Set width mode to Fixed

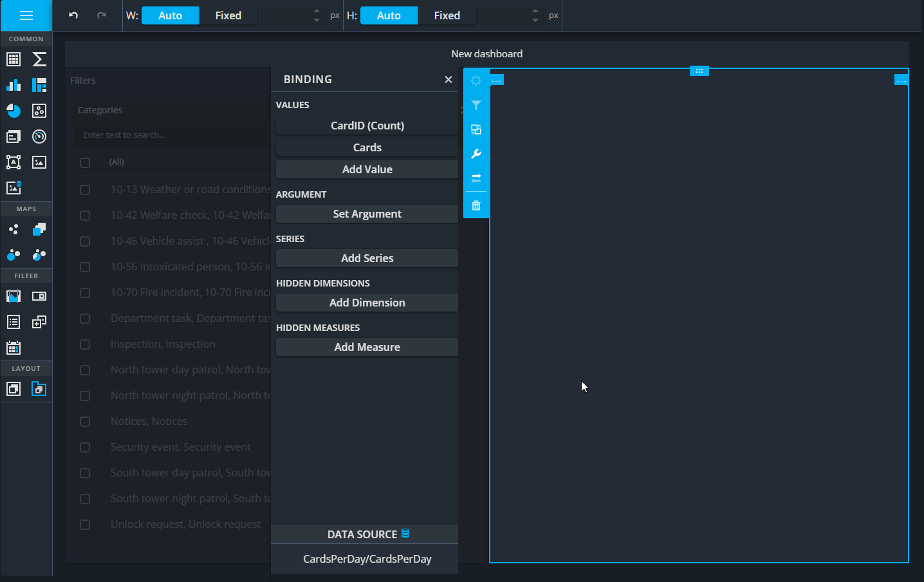[228, 15]
